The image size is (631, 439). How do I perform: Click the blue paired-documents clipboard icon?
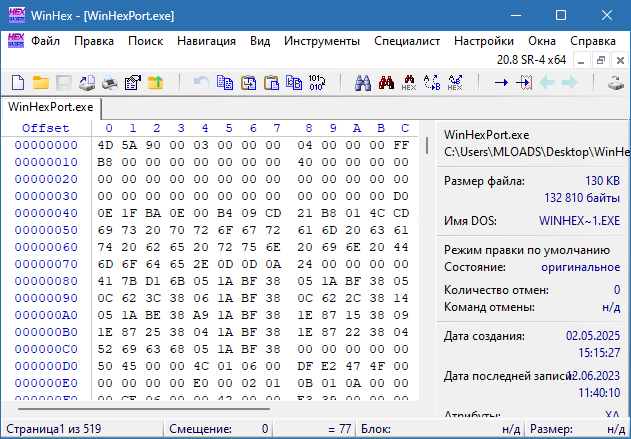pos(294,82)
